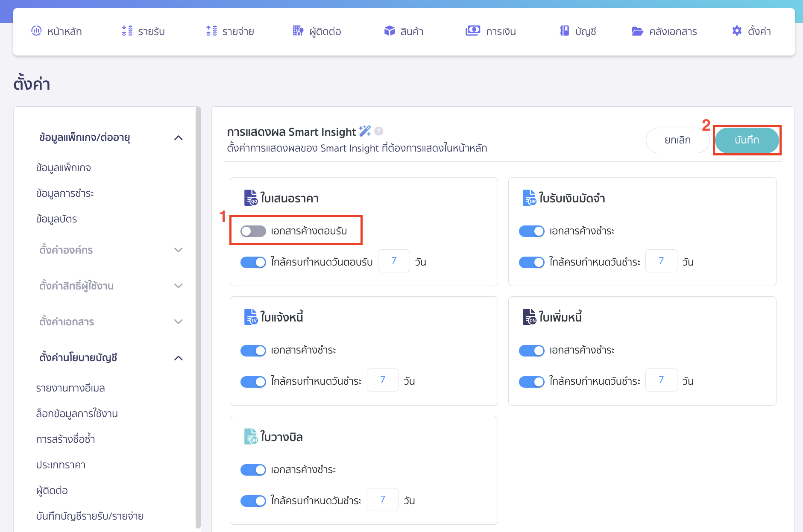
Task: Open the หน้าหลัก home icon
Action: 37,31
